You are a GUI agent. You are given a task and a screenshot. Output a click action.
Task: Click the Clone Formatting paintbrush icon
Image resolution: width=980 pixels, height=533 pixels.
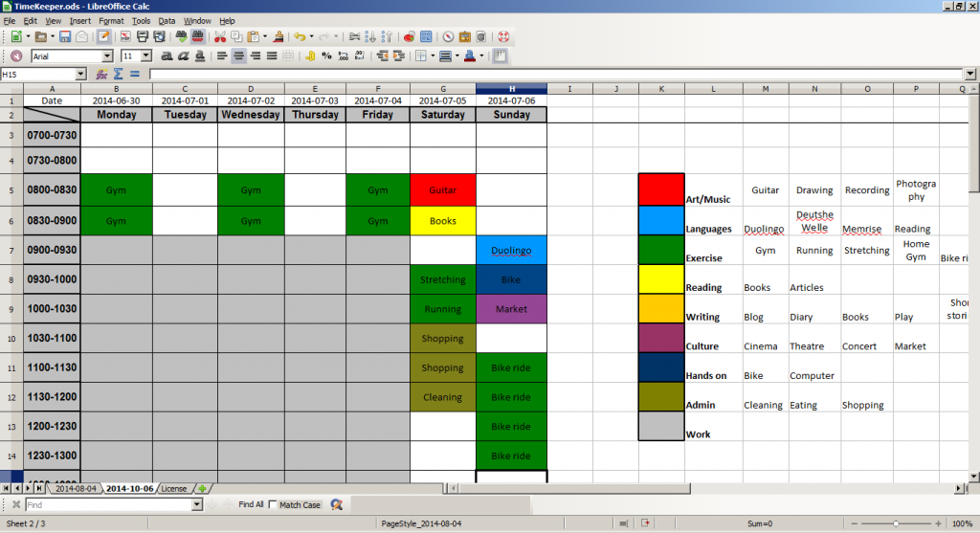[278, 36]
